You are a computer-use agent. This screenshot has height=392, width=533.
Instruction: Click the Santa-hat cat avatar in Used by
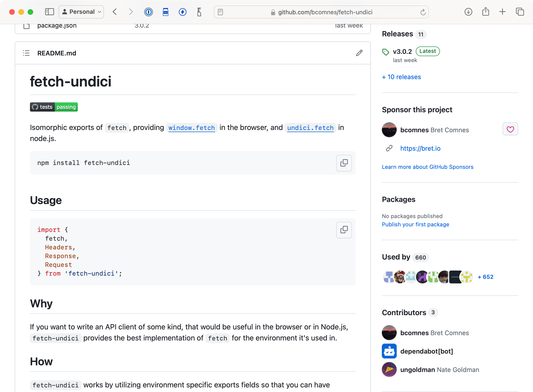coord(400,277)
